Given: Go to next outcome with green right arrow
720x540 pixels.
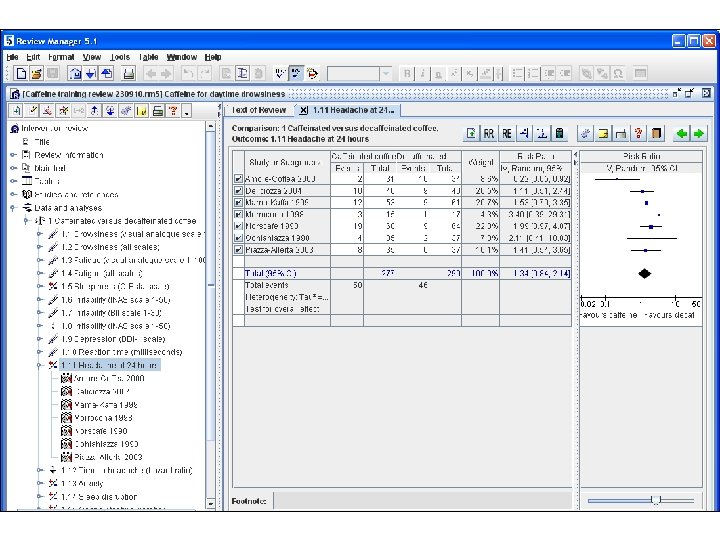Looking at the screenshot, I should click(x=699, y=134).
